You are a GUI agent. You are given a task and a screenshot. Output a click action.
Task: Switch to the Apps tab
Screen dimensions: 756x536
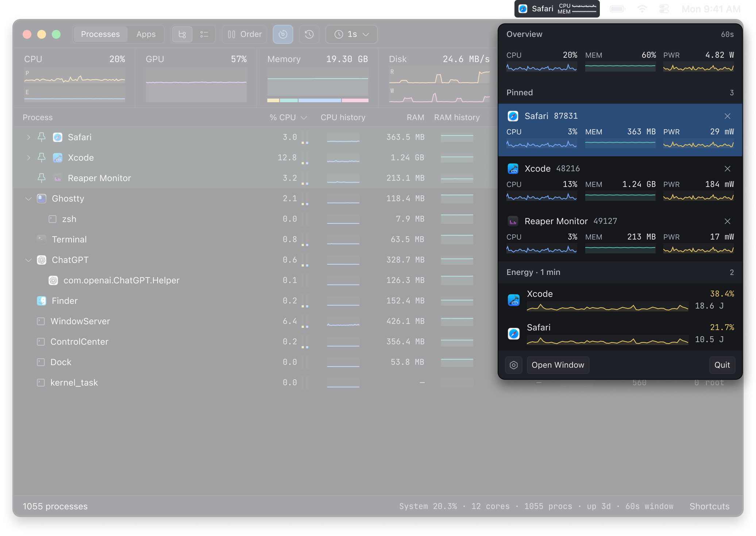pyautogui.click(x=146, y=34)
